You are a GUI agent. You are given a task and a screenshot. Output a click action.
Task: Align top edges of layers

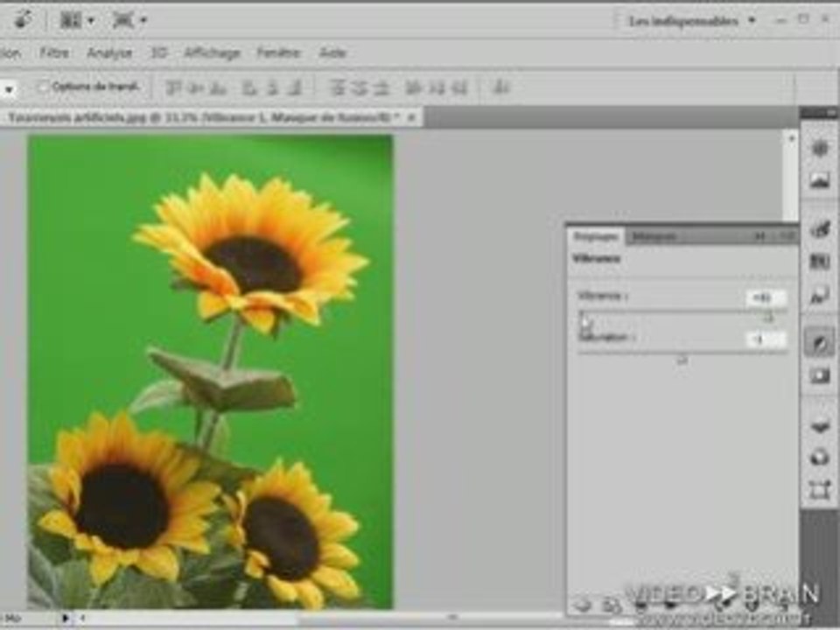pyautogui.click(x=172, y=87)
